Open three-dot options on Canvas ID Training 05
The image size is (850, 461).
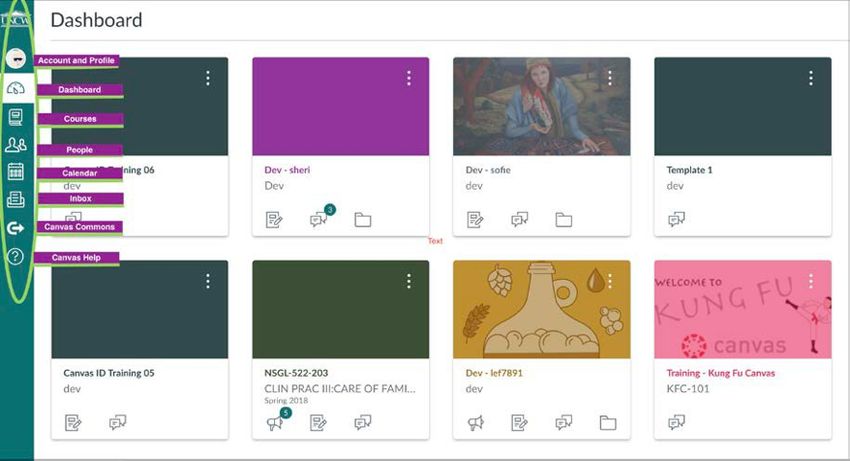point(208,281)
